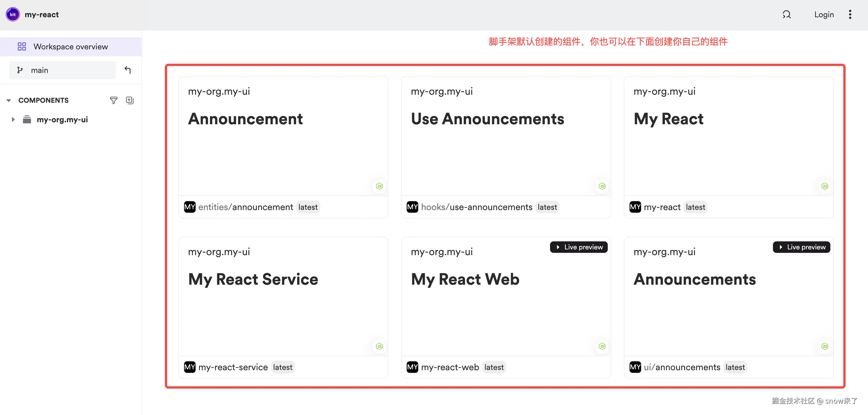Click Node.js env icon on Announcement card
Image resolution: width=868 pixels, height=415 pixels.
click(x=379, y=186)
